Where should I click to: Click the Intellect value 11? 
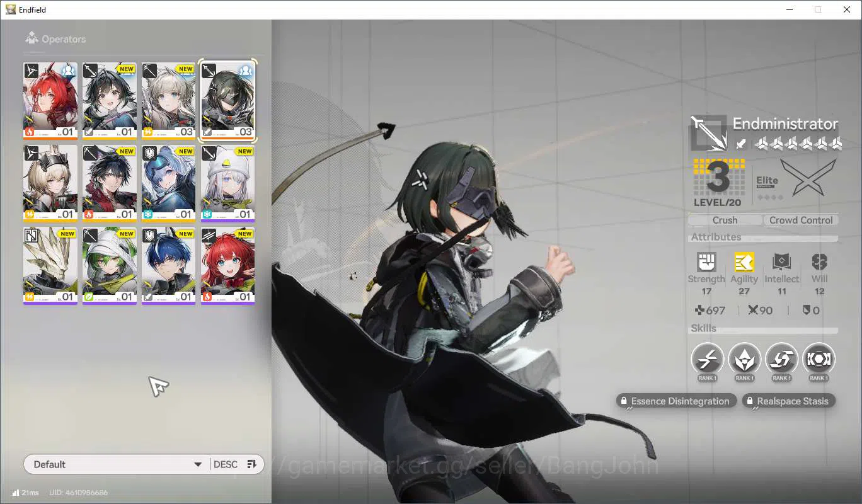[781, 291]
